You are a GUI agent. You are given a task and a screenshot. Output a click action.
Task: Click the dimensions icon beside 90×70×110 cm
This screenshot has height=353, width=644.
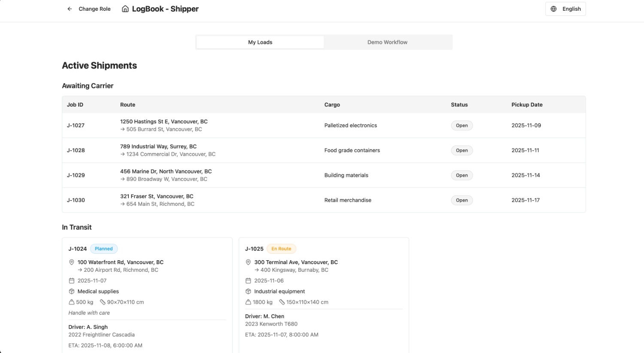(103, 302)
